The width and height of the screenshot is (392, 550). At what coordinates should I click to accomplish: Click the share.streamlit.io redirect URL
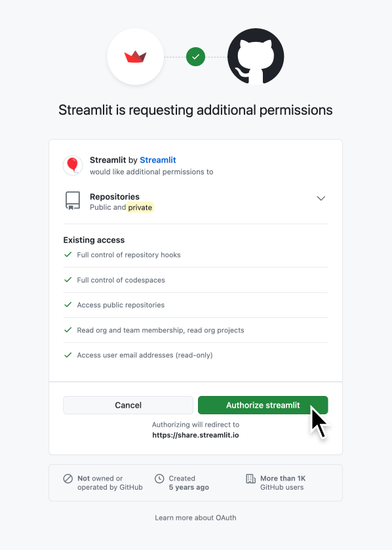195,435
